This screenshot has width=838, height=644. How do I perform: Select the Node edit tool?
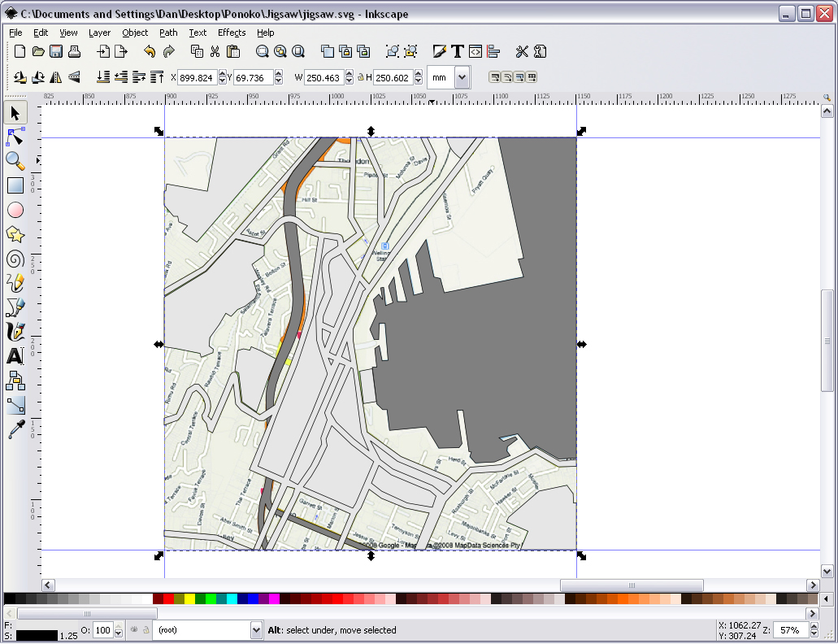15,137
